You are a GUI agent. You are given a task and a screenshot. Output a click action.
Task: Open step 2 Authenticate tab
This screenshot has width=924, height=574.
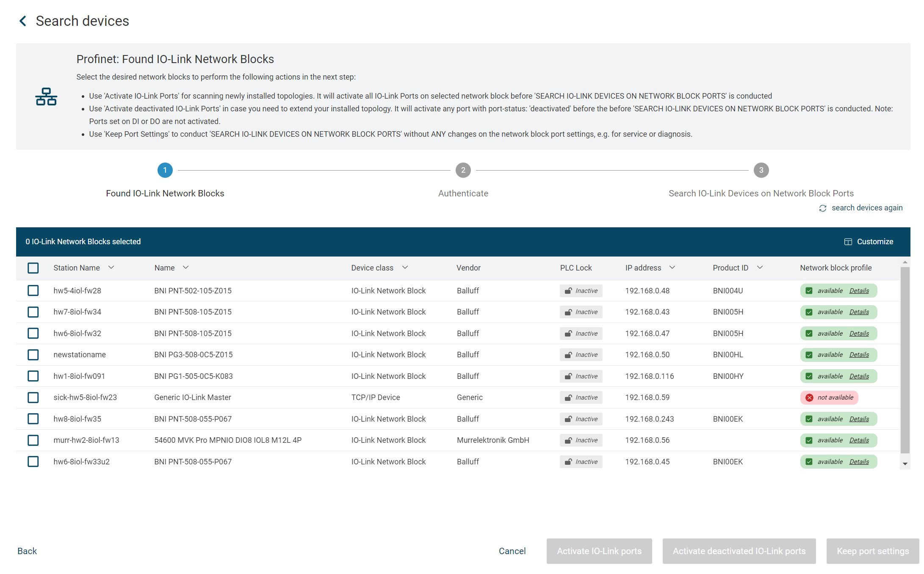tap(462, 170)
